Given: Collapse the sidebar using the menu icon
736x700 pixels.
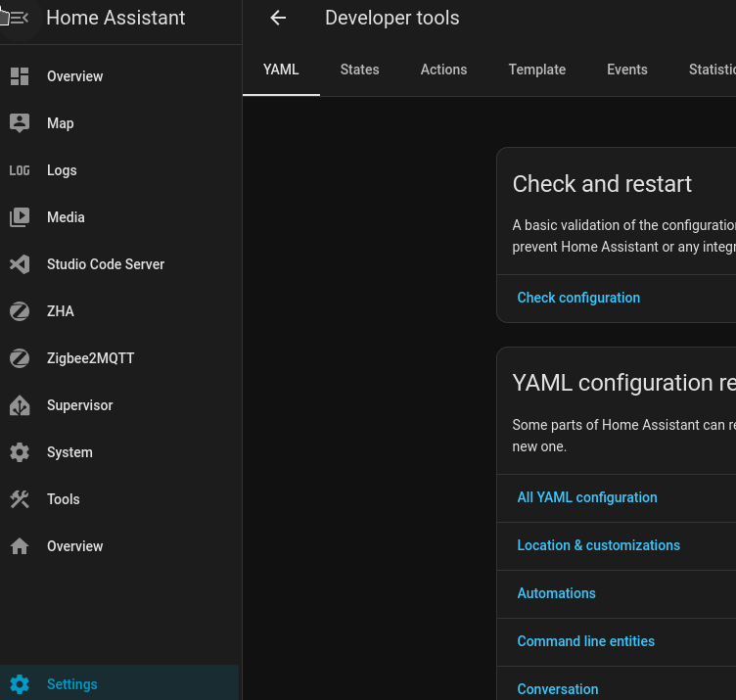Looking at the screenshot, I should point(19,18).
